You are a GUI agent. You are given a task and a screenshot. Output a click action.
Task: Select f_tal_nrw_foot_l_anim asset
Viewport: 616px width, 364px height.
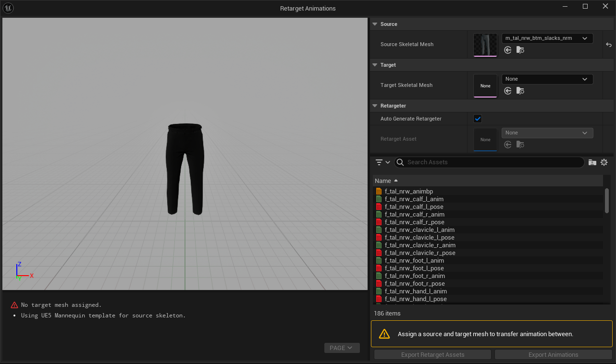tap(488, 261)
